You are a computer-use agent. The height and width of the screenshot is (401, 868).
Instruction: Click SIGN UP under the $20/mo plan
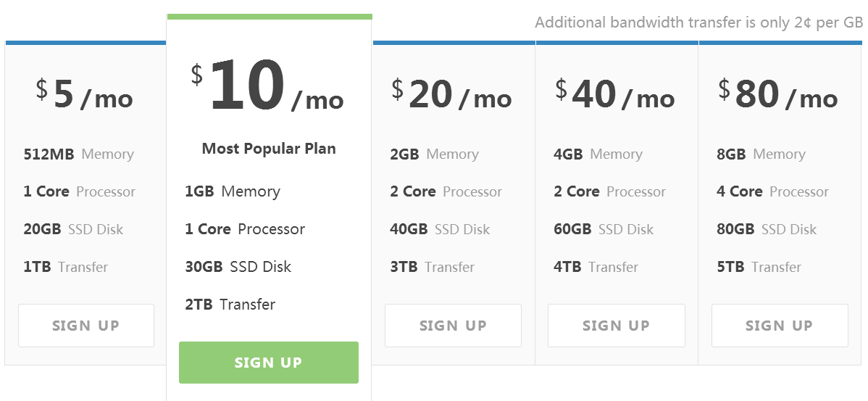click(x=453, y=326)
